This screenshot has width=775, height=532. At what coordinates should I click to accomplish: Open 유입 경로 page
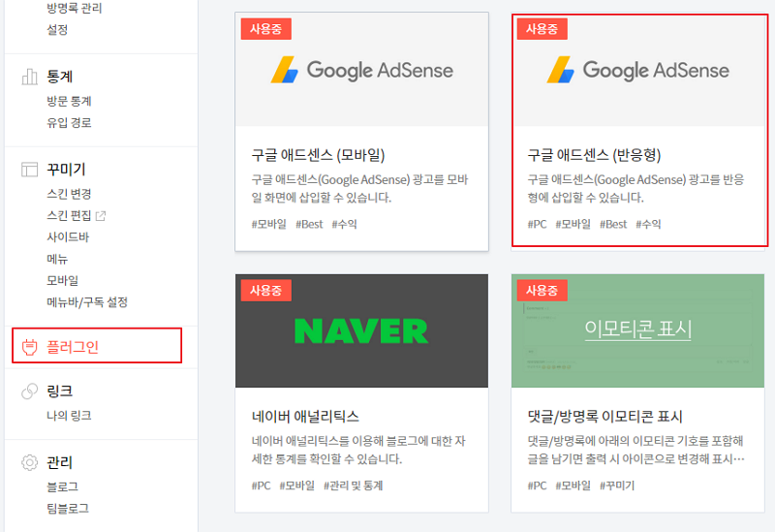coord(69,123)
